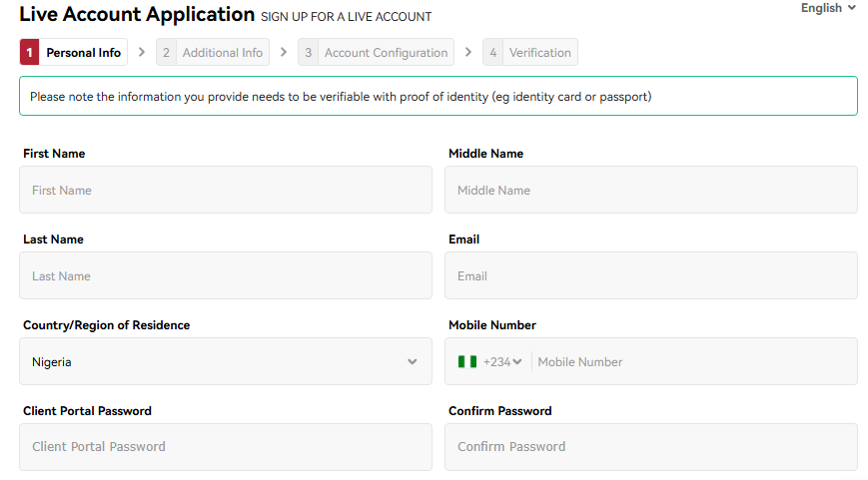Click the Nigeria flag icon

pos(467,362)
